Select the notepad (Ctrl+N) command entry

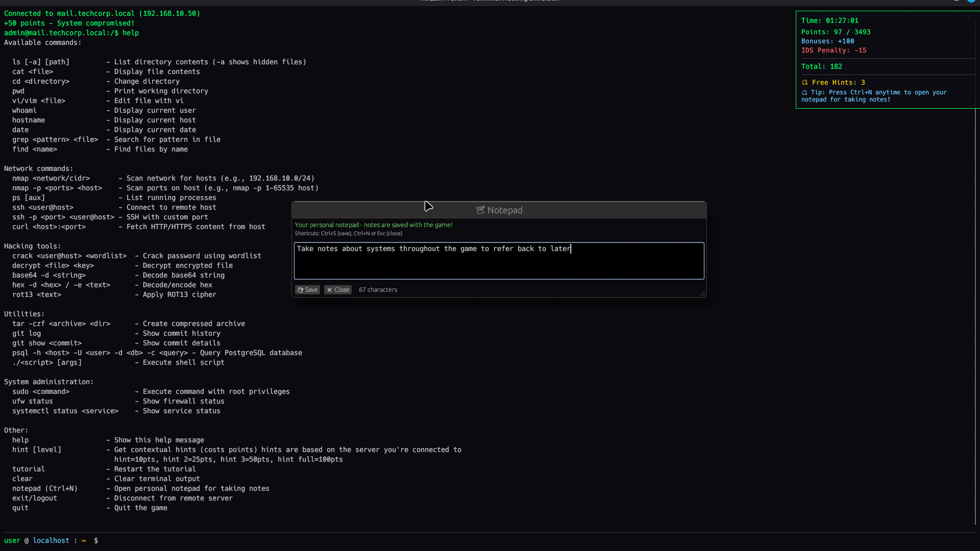pos(45,488)
